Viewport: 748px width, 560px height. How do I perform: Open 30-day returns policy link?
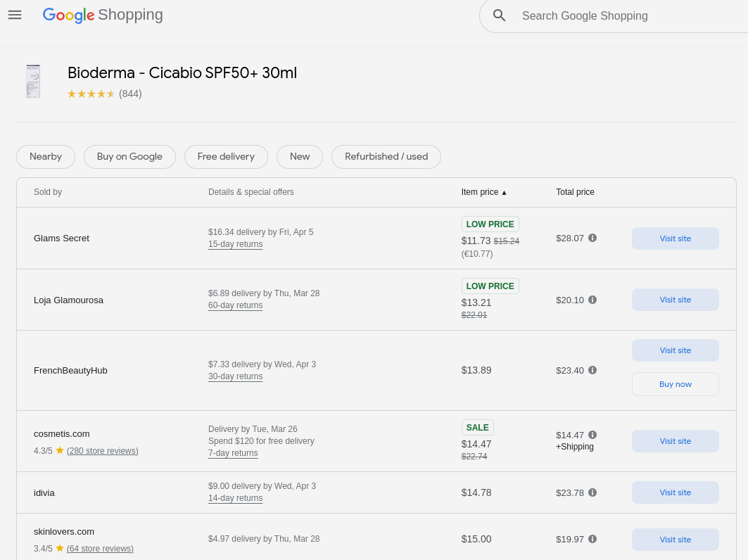point(235,376)
